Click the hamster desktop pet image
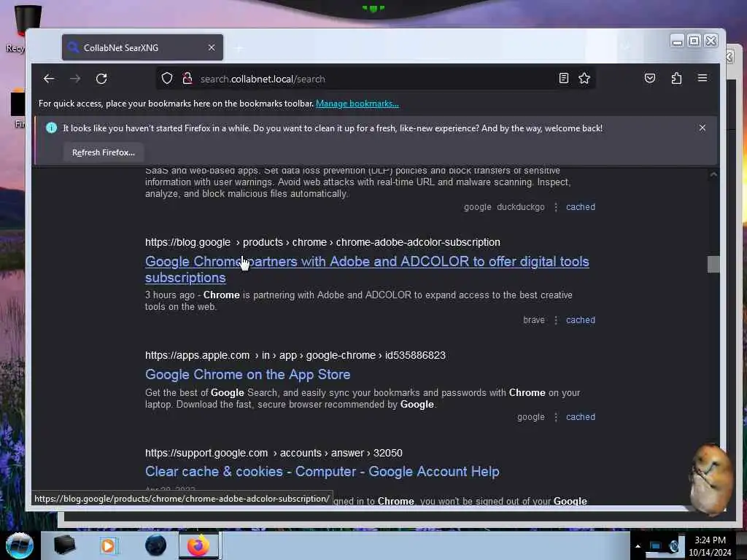Viewport: 747px width, 560px height. tap(711, 480)
